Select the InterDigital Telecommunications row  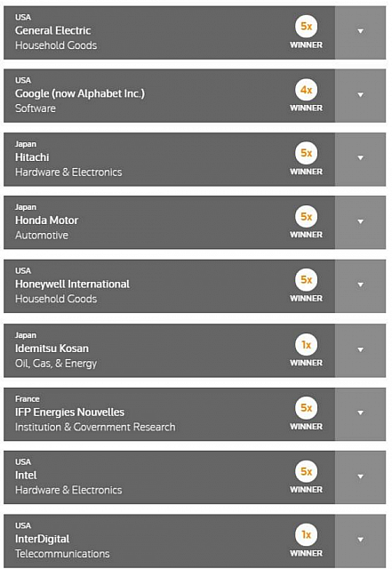tap(169, 541)
